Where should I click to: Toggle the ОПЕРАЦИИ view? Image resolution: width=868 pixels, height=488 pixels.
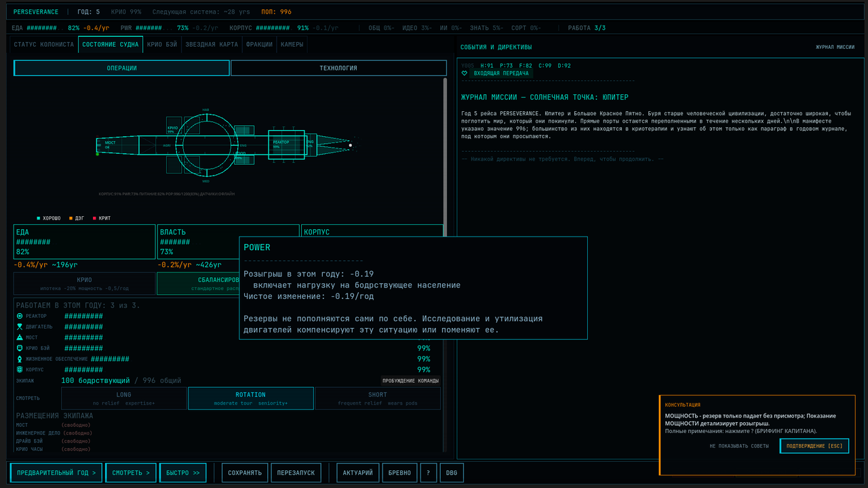122,68
